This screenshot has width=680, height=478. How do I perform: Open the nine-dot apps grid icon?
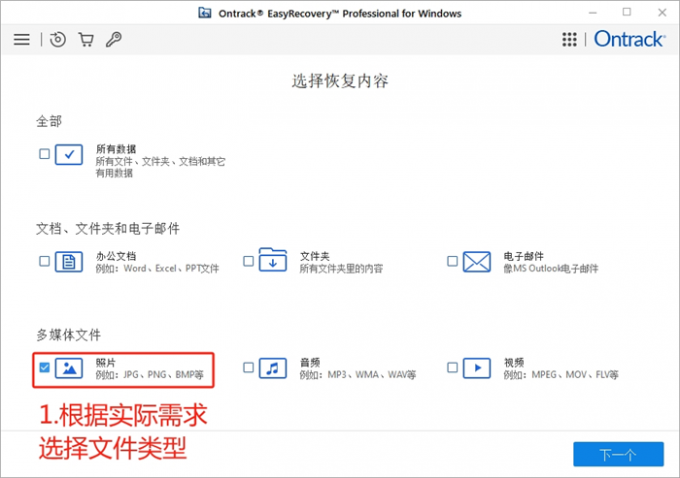(569, 39)
